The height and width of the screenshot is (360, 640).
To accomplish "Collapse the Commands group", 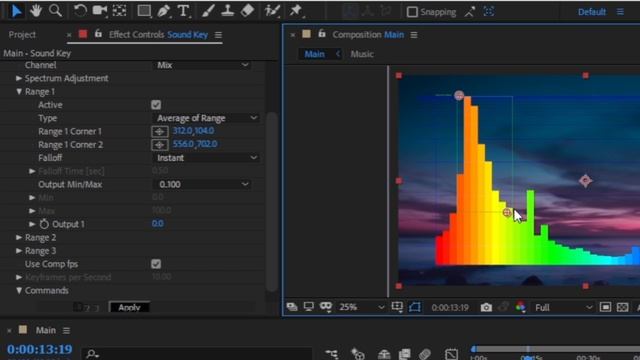I will (19, 291).
